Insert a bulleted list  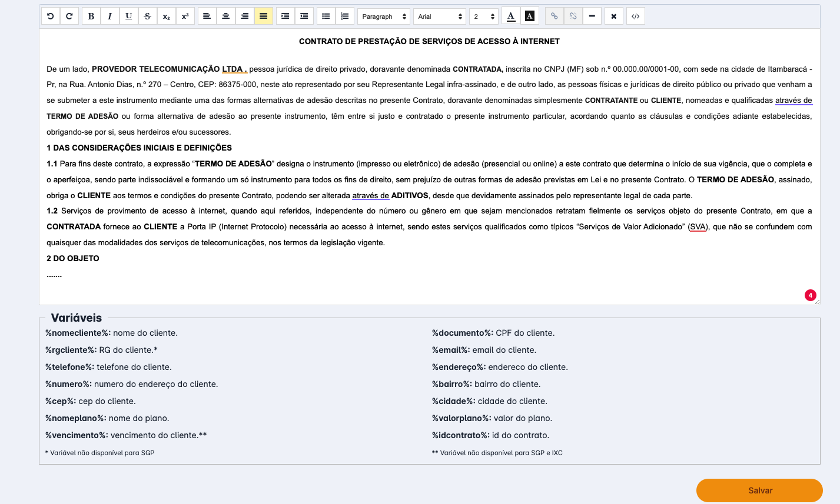326,16
